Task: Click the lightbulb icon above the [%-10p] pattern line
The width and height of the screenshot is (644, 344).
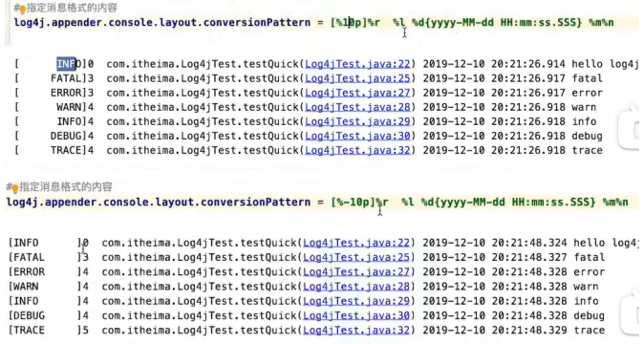Action: pos(14,188)
